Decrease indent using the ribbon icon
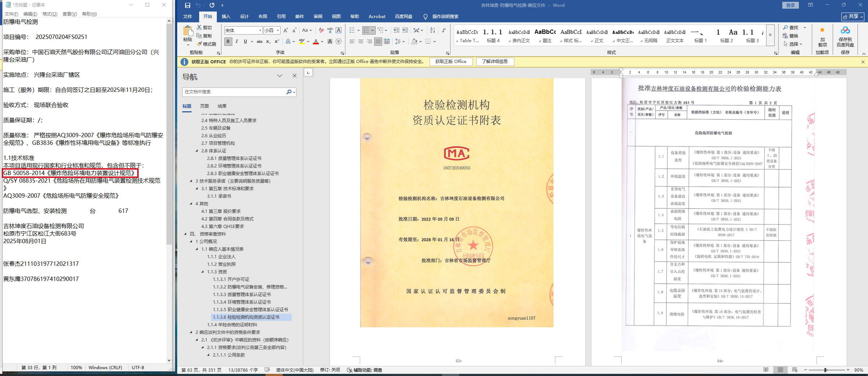 397,30
